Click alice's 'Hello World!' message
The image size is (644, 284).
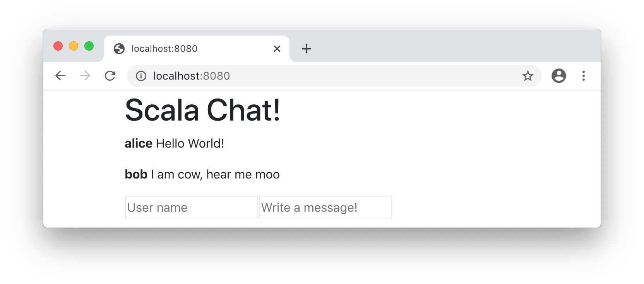click(190, 144)
